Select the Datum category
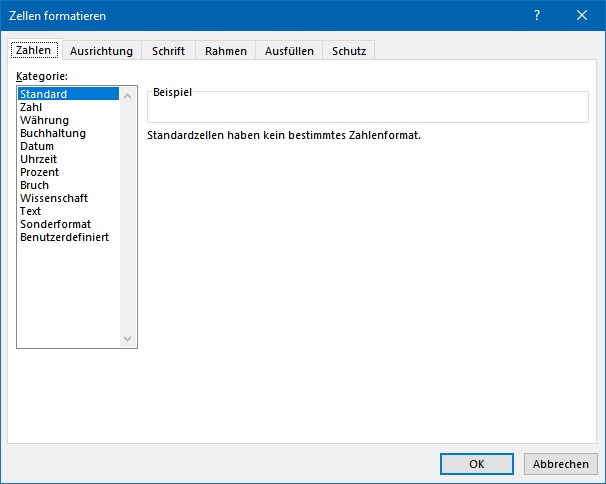 (x=68, y=146)
